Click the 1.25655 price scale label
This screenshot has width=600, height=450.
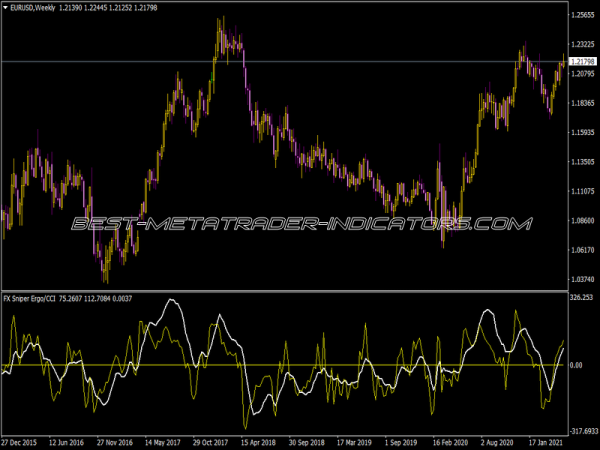coord(581,16)
